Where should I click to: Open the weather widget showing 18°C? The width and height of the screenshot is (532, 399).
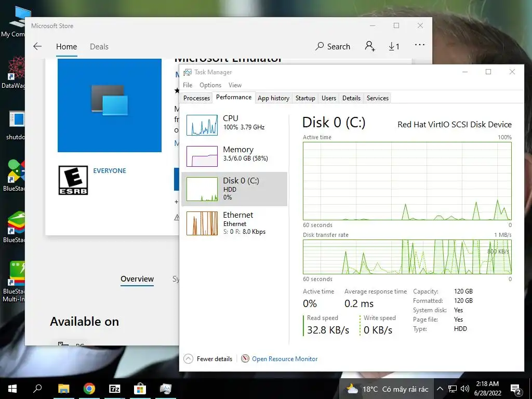coord(387,389)
